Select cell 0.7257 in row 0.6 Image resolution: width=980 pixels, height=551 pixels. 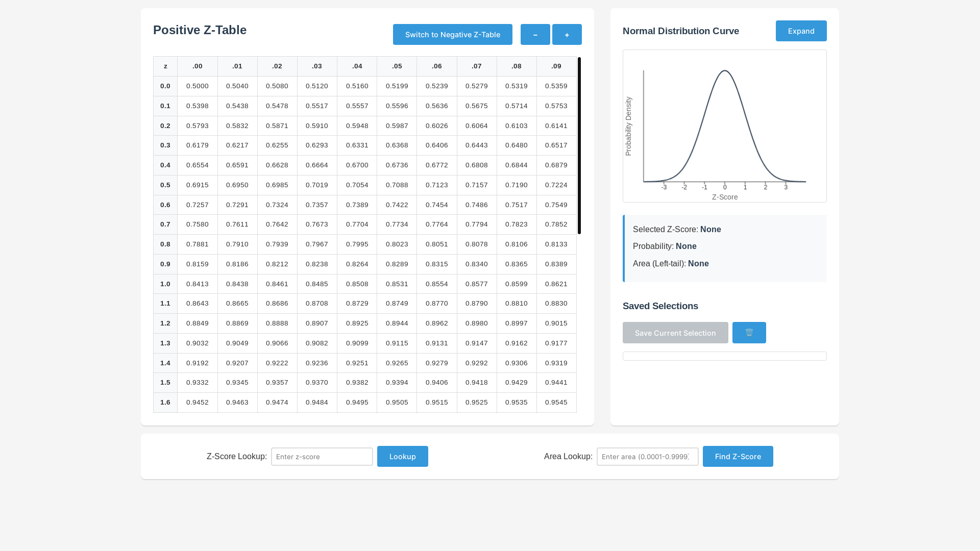point(198,205)
